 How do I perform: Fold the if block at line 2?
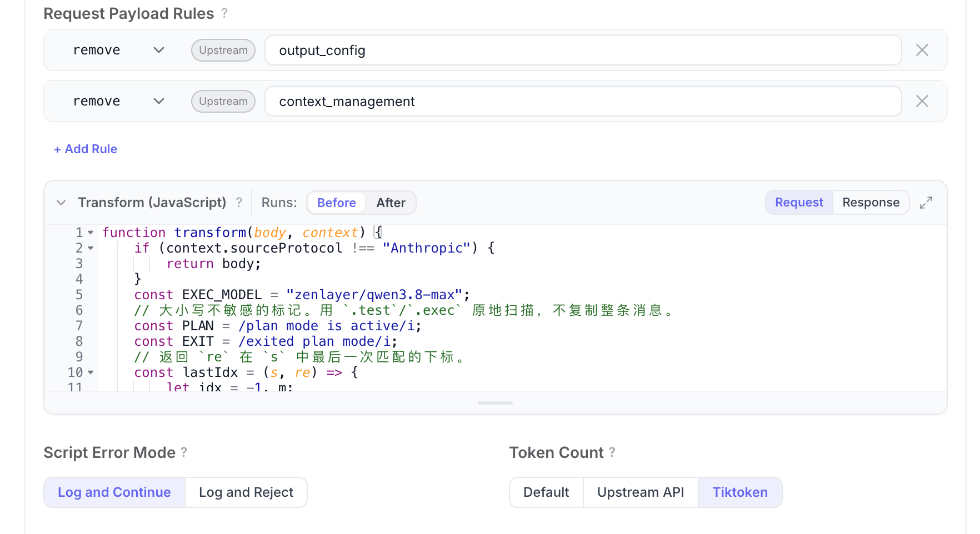(x=91, y=248)
